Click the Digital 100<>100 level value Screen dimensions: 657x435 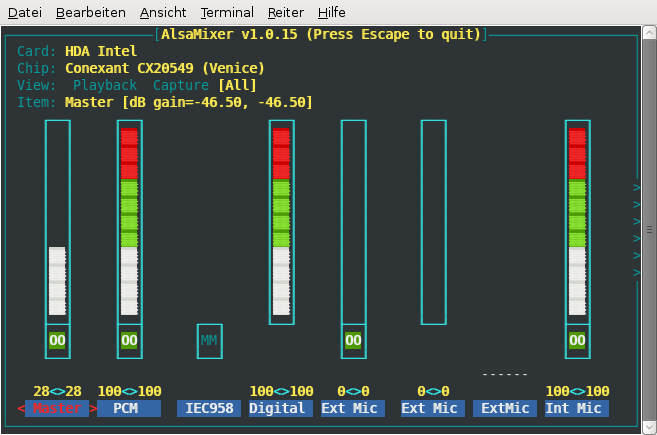point(282,391)
